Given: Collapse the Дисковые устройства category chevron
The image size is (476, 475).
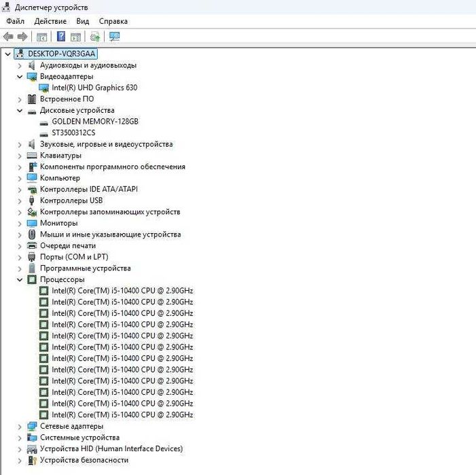Looking at the screenshot, I should tap(20, 111).
